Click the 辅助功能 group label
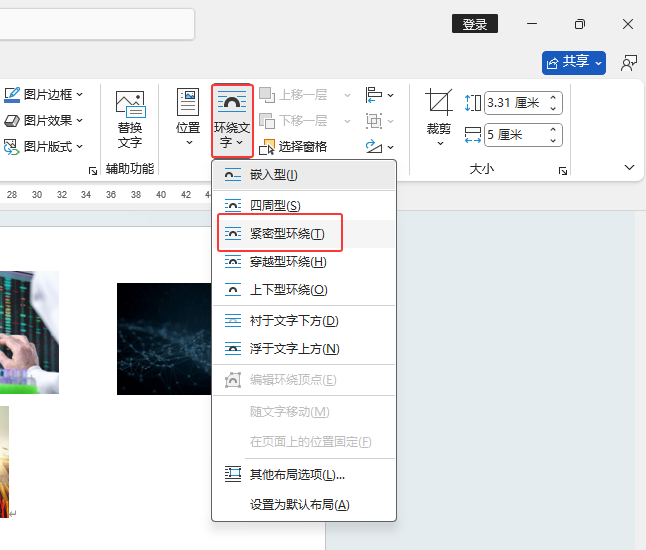The height and width of the screenshot is (550, 646). tap(130, 169)
